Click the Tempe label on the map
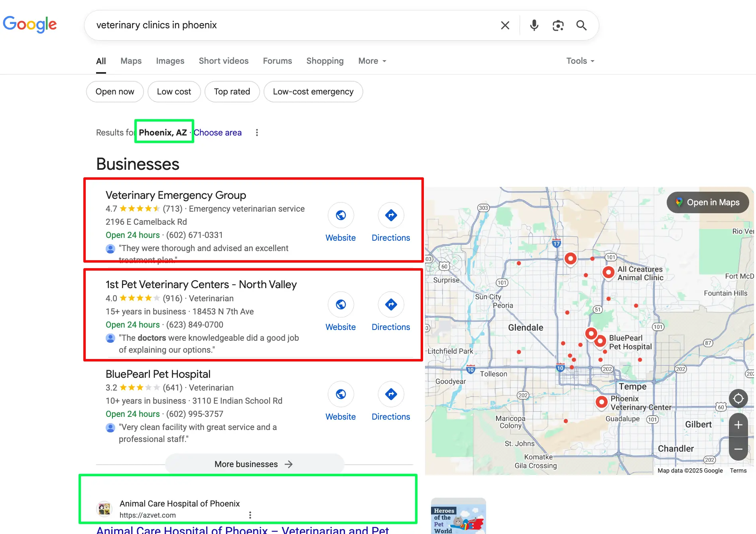 (x=632, y=387)
